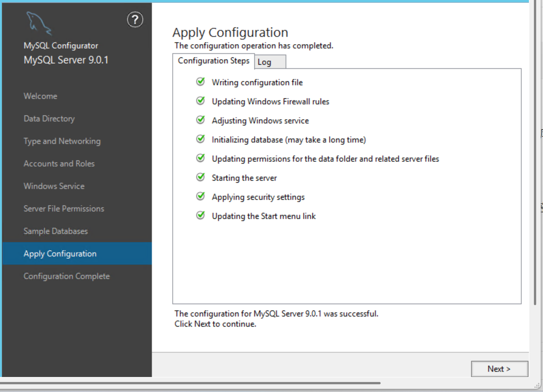This screenshot has height=392, width=543.
Task: Click 'Adjusting Windows service' step text
Action: click(261, 121)
